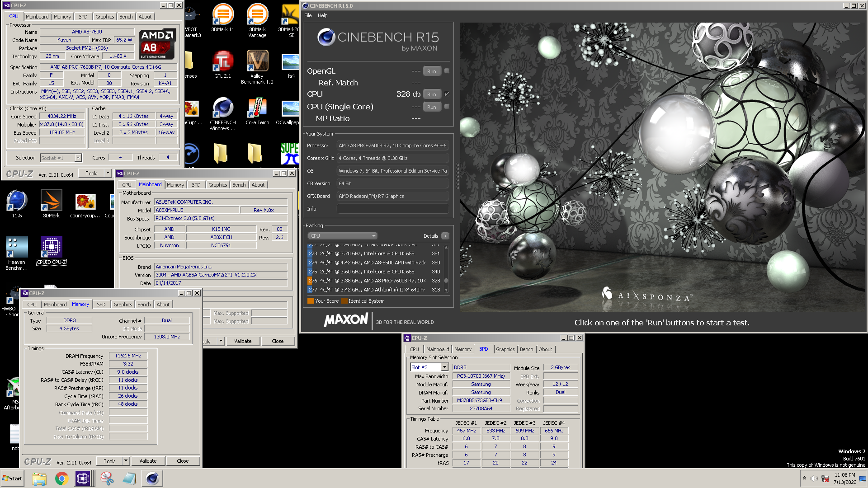Click Close in the Mainboard CPU-Z window
The width and height of the screenshot is (868, 488).
click(278, 341)
